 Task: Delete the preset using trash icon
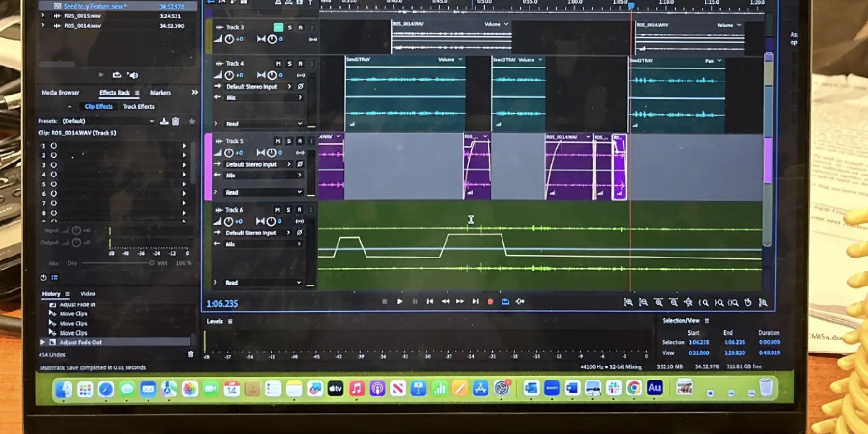[x=176, y=122]
